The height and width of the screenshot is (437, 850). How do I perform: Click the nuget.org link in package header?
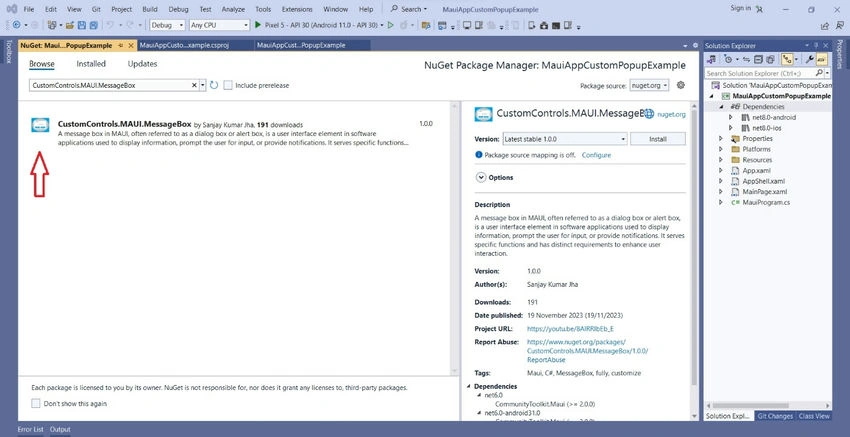point(672,114)
